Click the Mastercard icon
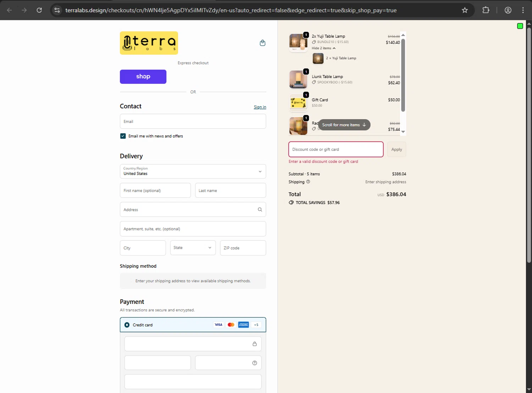Image resolution: width=532 pixels, height=393 pixels. coord(231,325)
